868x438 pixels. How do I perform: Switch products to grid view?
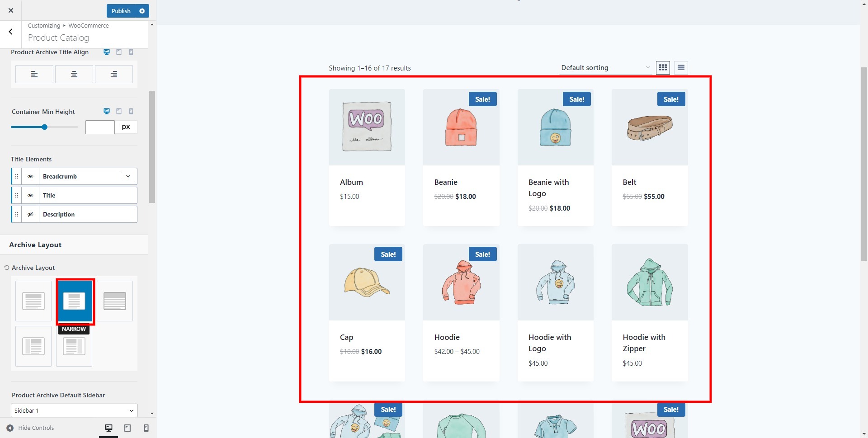point(663,68)
